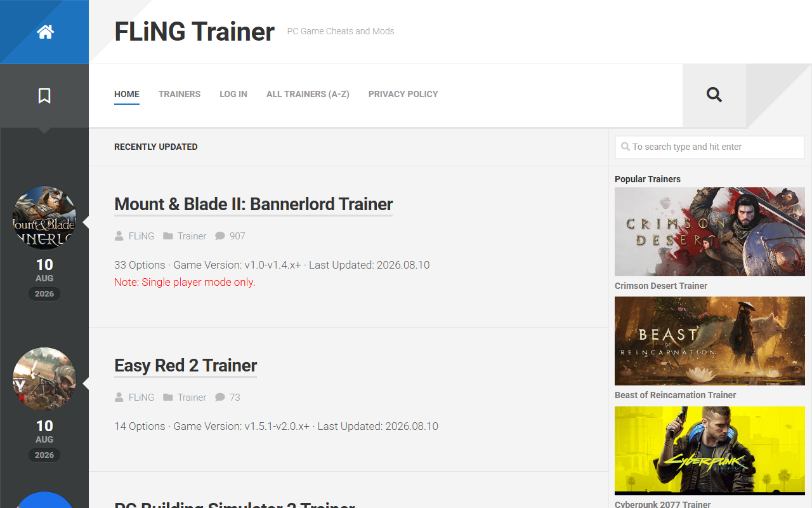812x508 pixels.
Task: Click author icon in Easy Red 2 post
Action: (x=119, y=398)
